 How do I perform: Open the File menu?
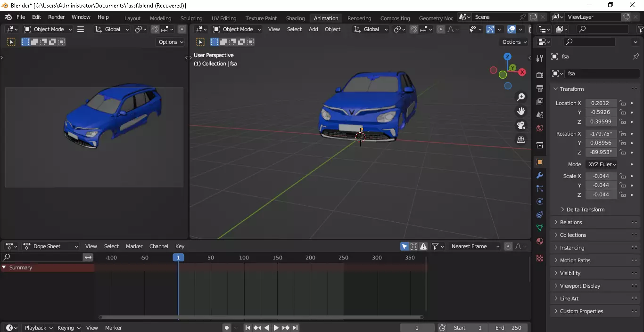click(21, 17)
